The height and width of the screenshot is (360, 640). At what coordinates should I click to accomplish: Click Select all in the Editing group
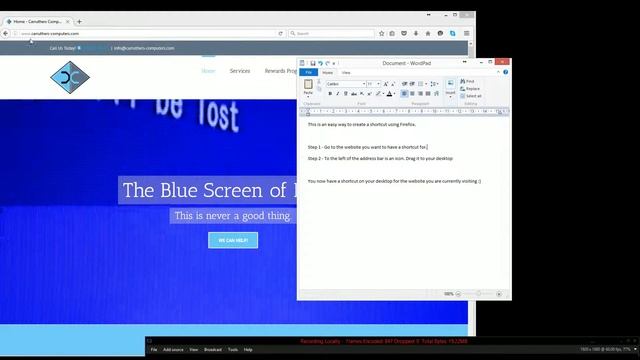pos(471,96)
